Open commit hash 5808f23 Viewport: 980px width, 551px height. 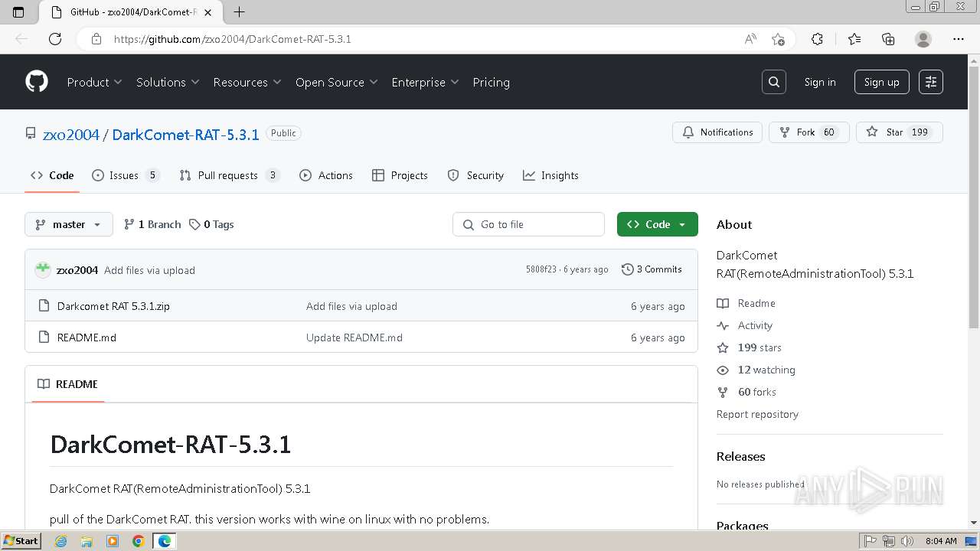[x=541, y=269]
